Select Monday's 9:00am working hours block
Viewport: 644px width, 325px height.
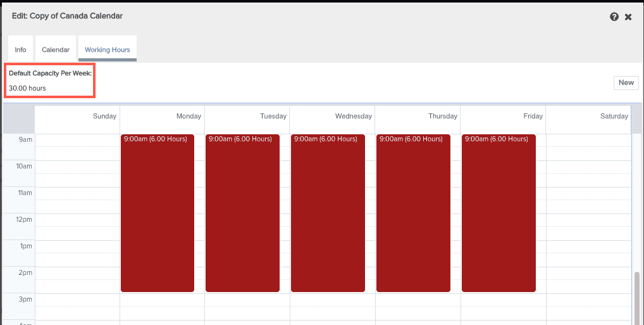tap(158, 213)
